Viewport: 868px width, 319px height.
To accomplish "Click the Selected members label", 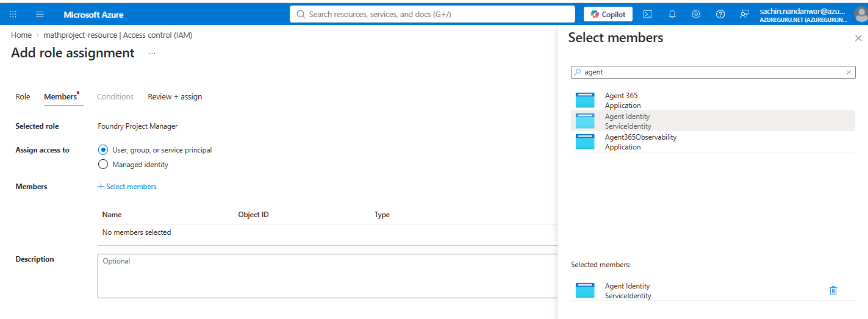I will tap(601, 265).
